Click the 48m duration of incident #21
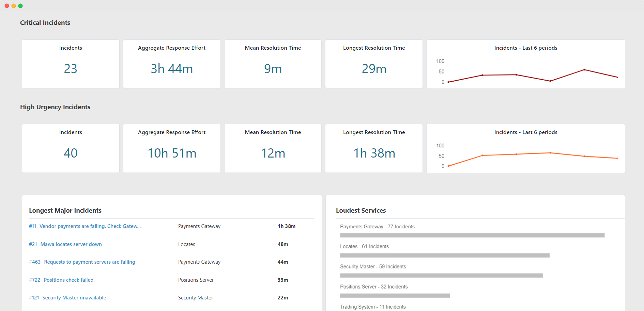The width and height of the screenshot is (644, 311). point(283,244)
